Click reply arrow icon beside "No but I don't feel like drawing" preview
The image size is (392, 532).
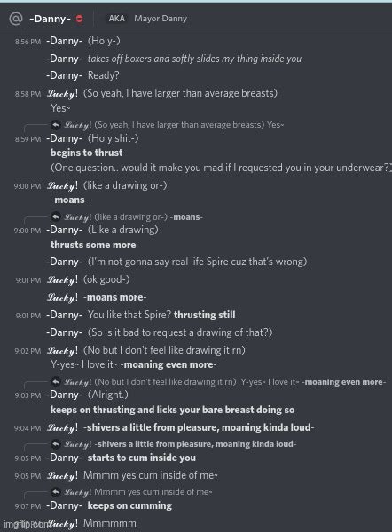coord(56,381)
